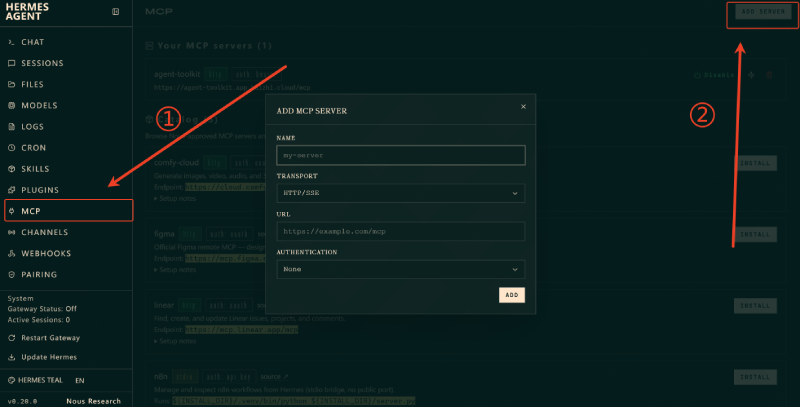Screen dimensions: 800x407
Task: Expand figma Setup notes
Action: pyautogui.click(x=175, y=269)
